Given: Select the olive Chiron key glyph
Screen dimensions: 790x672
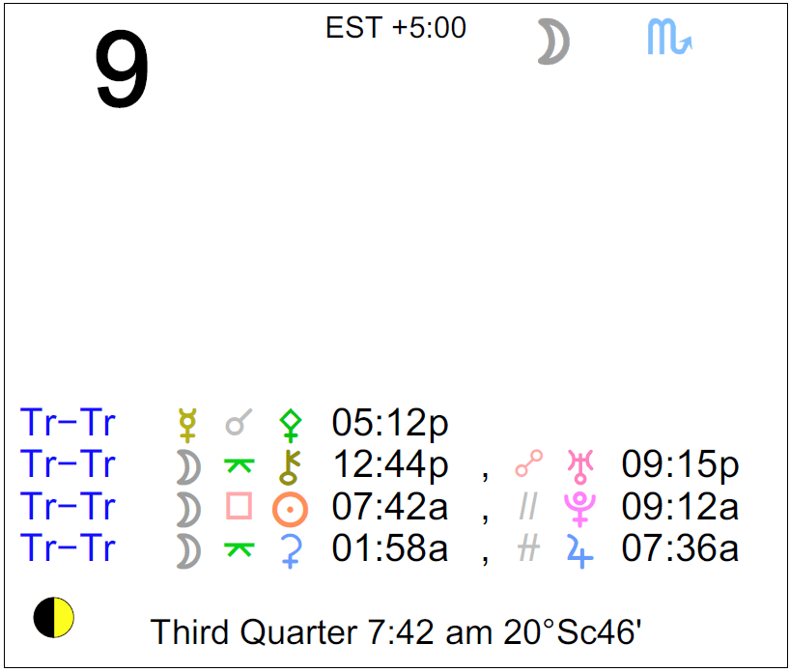Looking at the screenshot, I should [x=289, y=466].
